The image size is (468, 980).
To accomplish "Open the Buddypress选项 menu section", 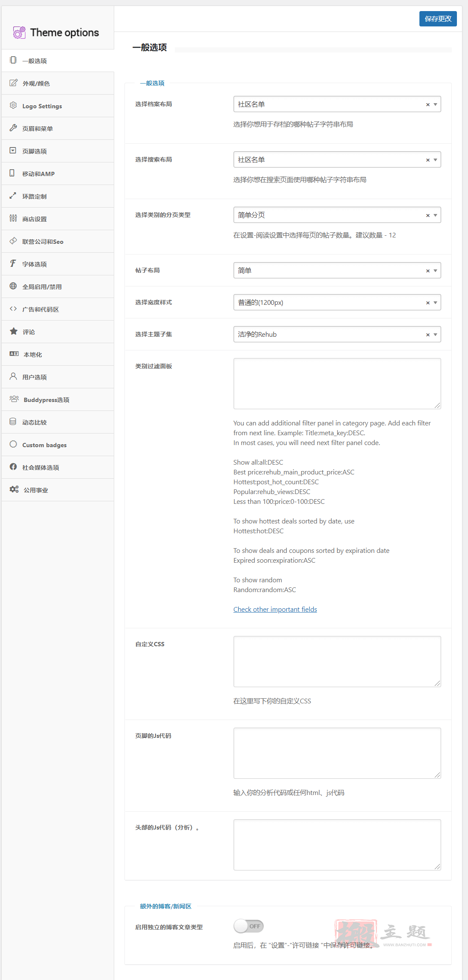I will pos(58,399).
